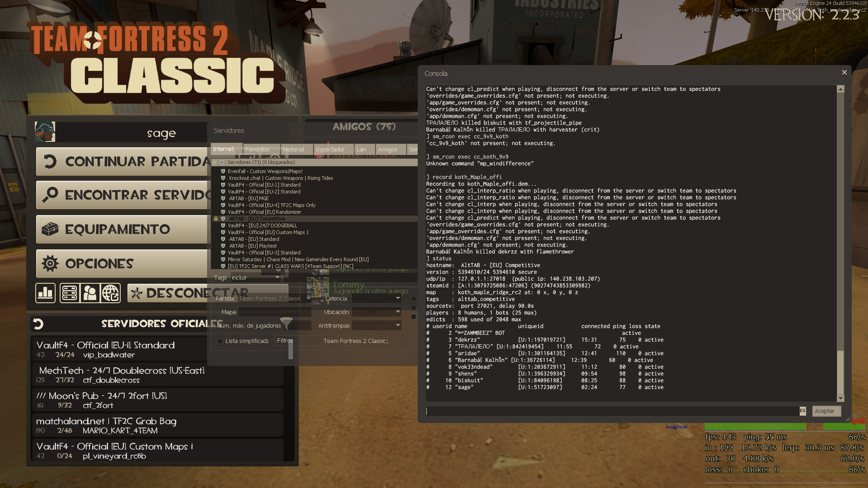Click the console command input field
The height and width of the screenshot is (488, 868).
click(x=612, y=411)
